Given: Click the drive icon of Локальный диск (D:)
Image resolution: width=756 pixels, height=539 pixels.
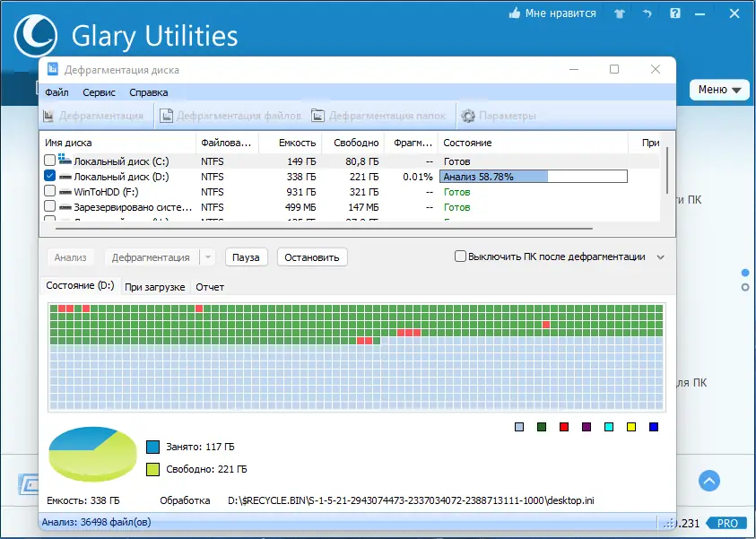Looking at the screenshot, I should (65, 177).
